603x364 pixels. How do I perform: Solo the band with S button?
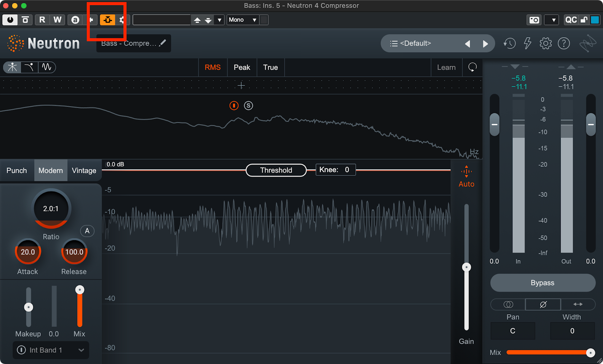(x=248, y=105)
